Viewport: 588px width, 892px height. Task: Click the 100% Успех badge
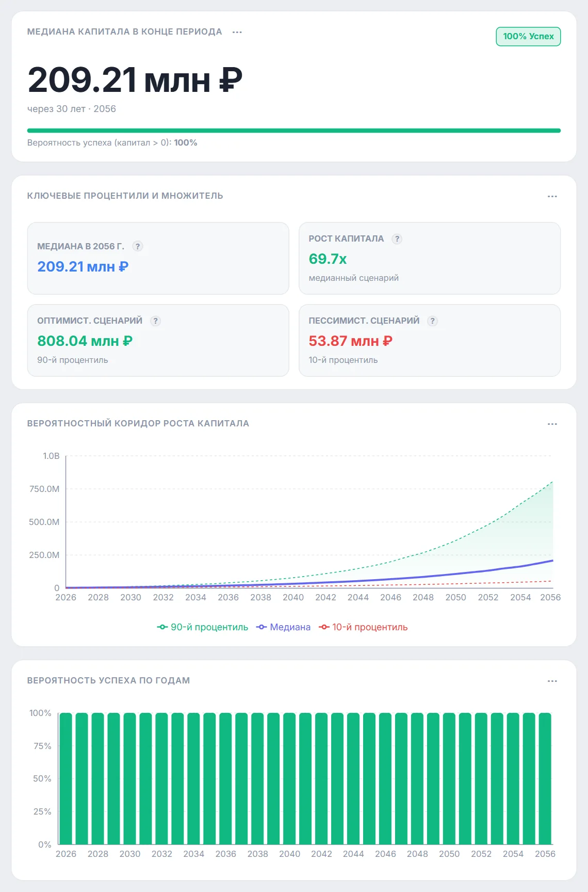tap(528, 37)
